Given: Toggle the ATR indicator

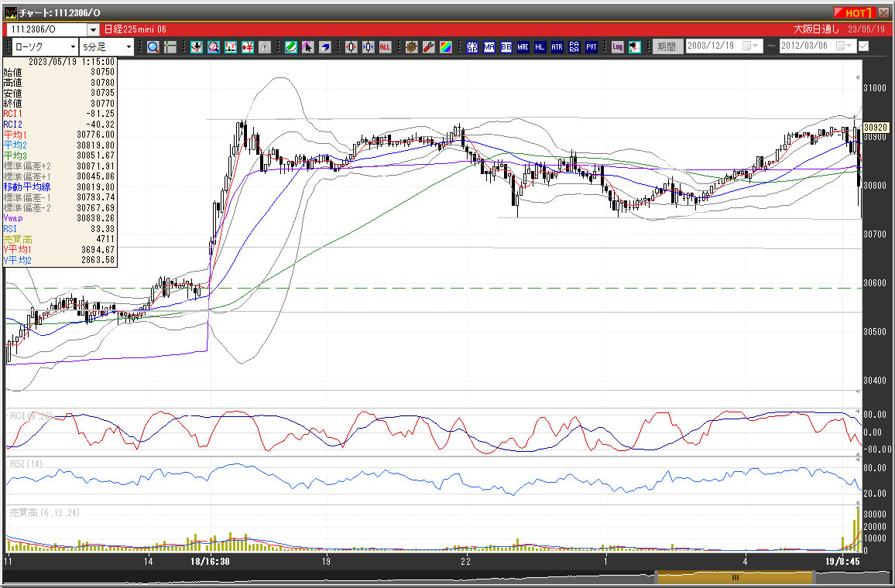Looking at the screenshot, I should point(557,46).
